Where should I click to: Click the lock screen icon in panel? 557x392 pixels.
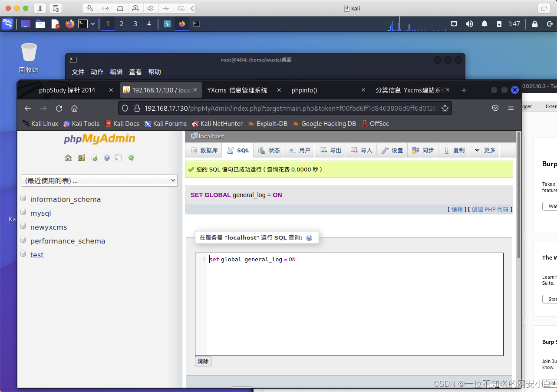[x=535, y=24]
